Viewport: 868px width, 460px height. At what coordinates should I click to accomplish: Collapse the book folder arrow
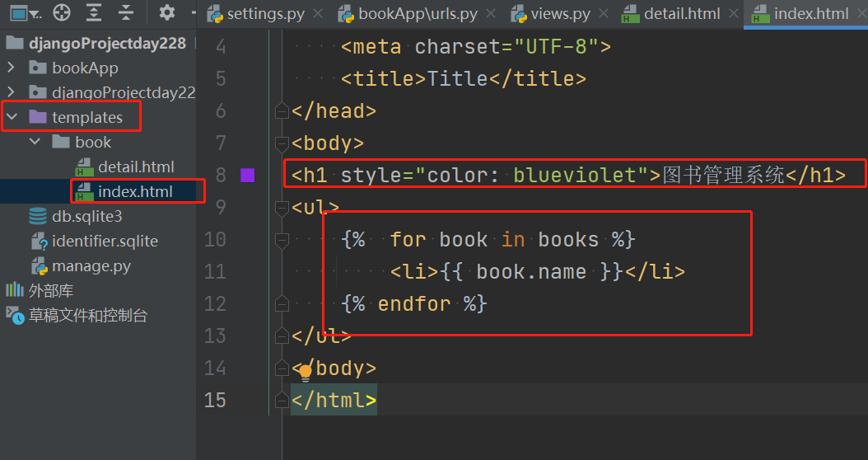(35, 142)
